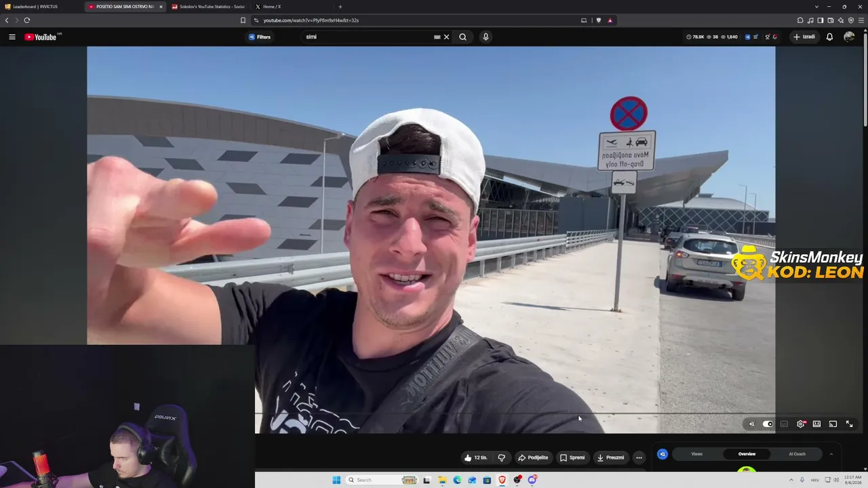This screenshot has height=488, width=868.
Task: Click the IQ icon in player controls
Action: pos(751,424)
